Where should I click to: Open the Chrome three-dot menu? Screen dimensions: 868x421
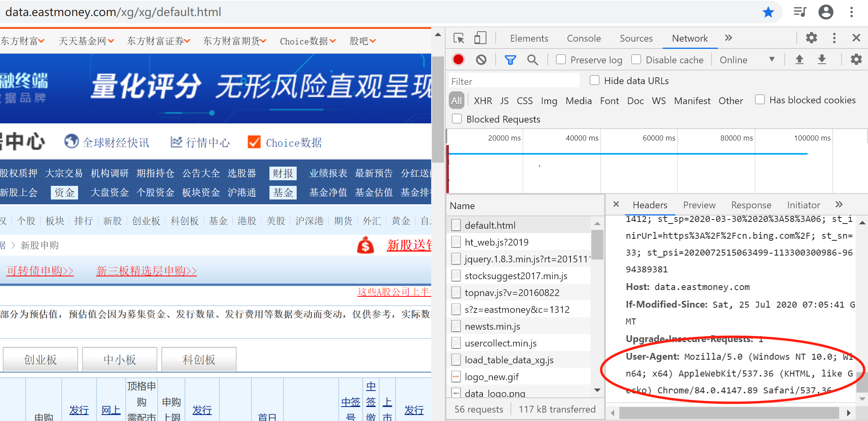[x=852, y=12]
